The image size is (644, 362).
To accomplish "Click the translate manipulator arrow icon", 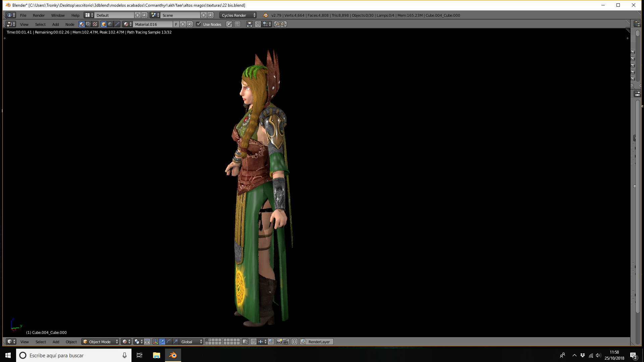I will (162, 342).
